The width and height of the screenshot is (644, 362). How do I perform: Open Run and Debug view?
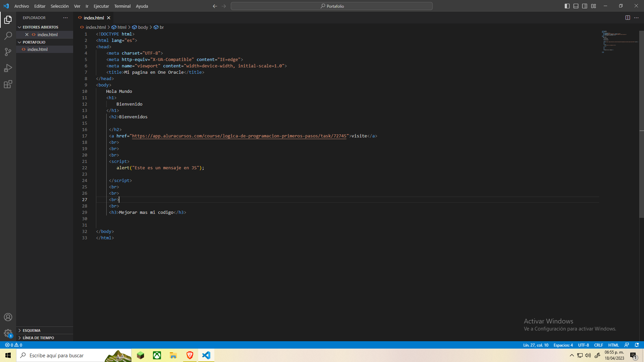point(8,68)
